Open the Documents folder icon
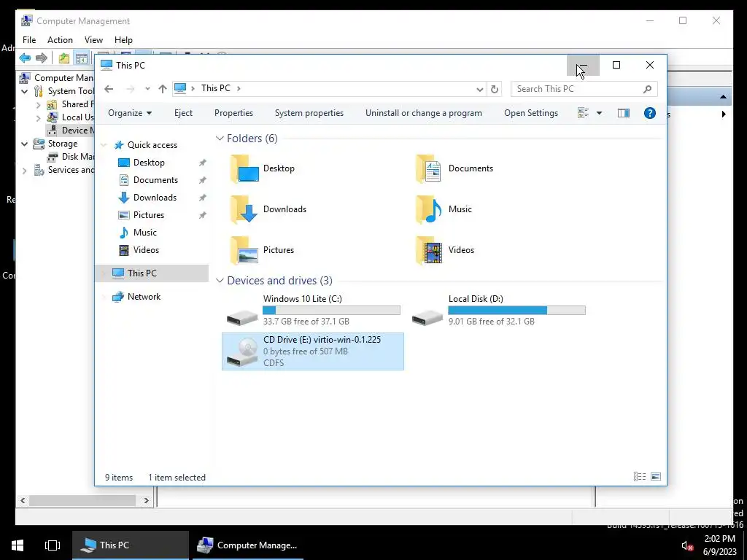 click(x=428, y=168)
